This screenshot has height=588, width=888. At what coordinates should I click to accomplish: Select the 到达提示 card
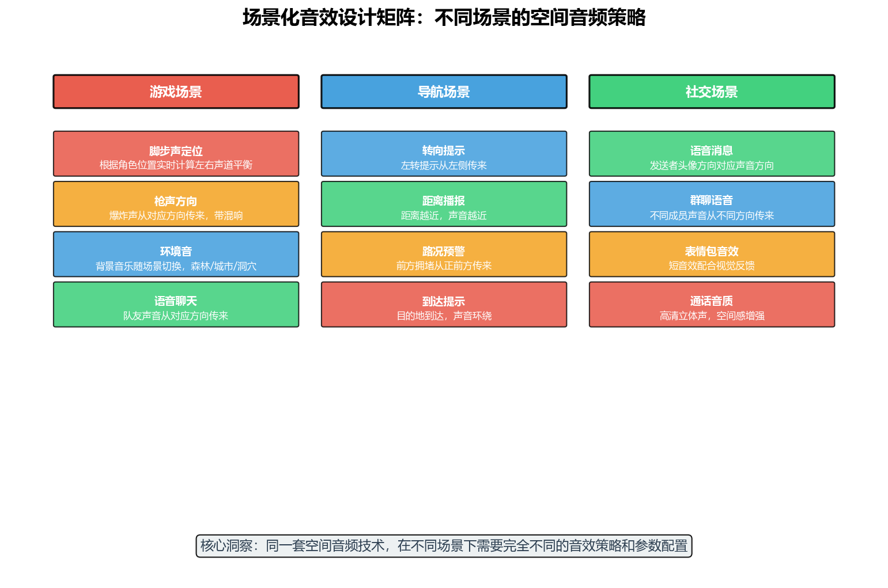pos(444,305)
